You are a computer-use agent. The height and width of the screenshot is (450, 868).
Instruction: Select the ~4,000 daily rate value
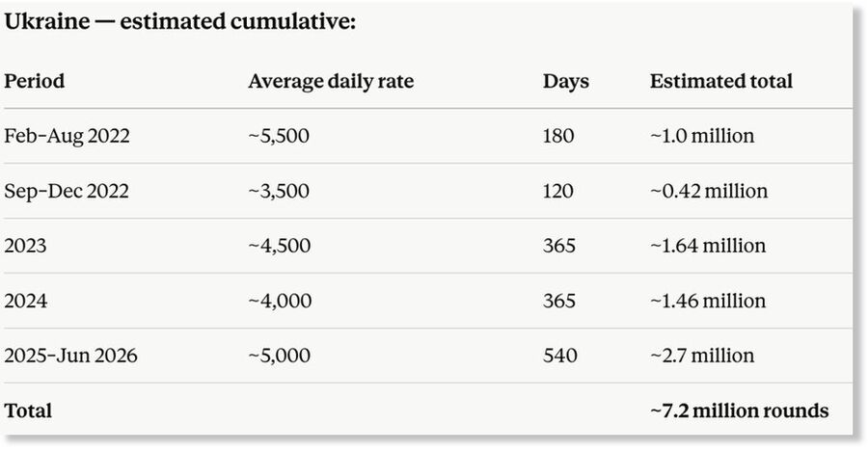point(280,301)
